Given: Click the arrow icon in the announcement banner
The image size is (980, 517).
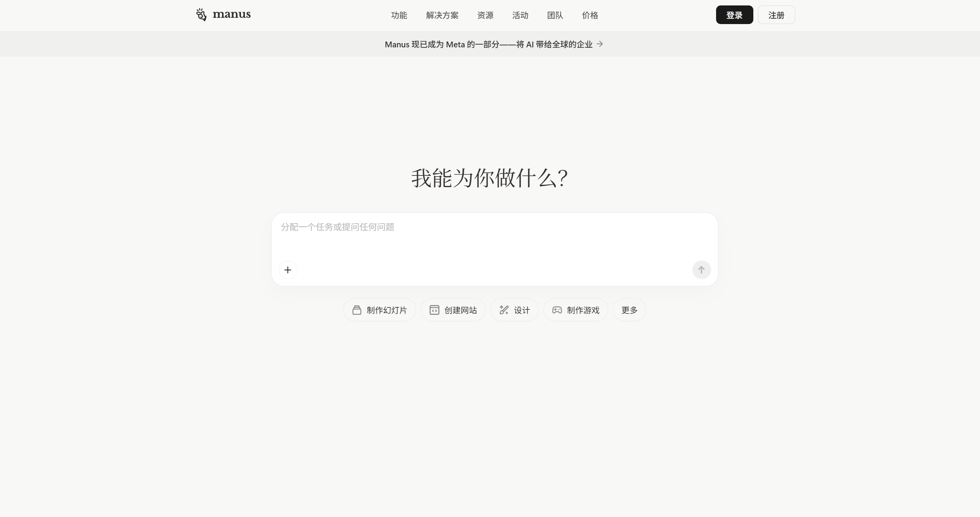Looking at the screenshot, I should tap(600, 44).
